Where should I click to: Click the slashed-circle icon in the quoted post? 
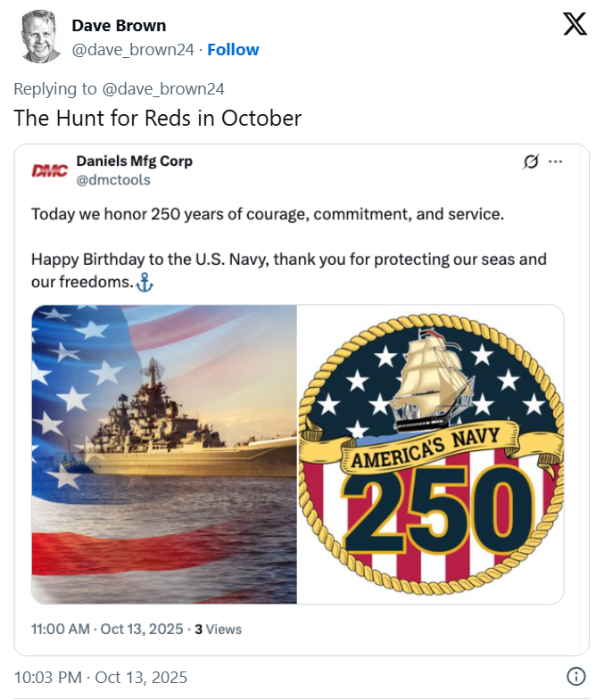point(530,161)
